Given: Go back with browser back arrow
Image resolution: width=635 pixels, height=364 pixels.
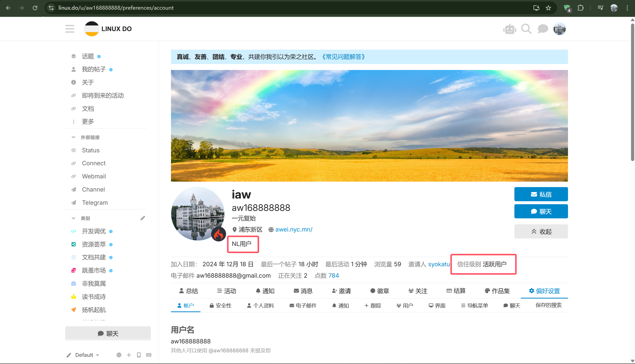Looking at the screenshot, I should 8,8.
